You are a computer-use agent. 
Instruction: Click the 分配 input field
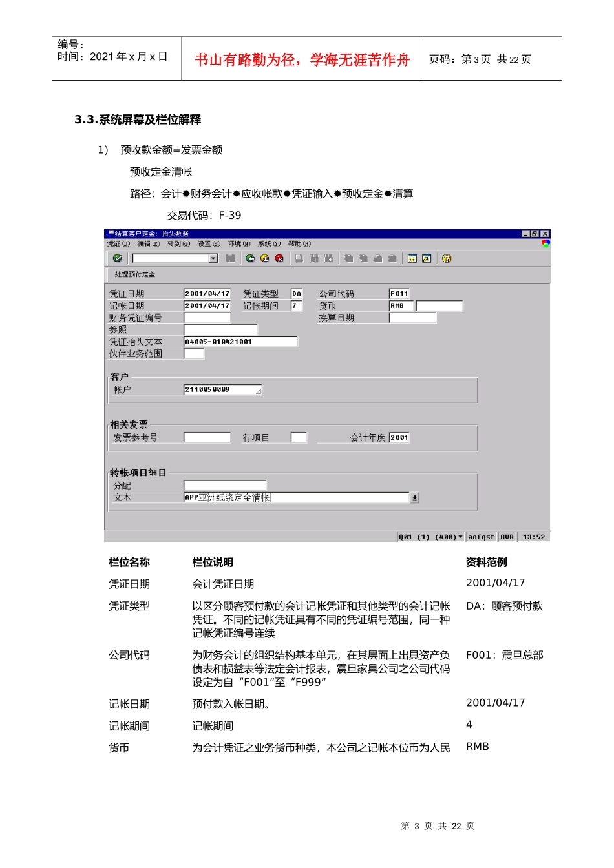(225, 486)
